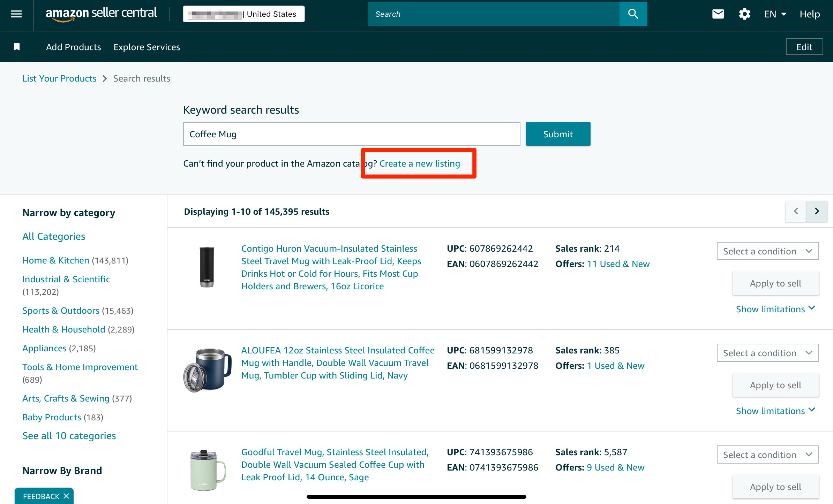Click the Coffee Mug keyword search field
Image resolution: width=833 pixels, height=504 pixels.
tap(351, 134)
